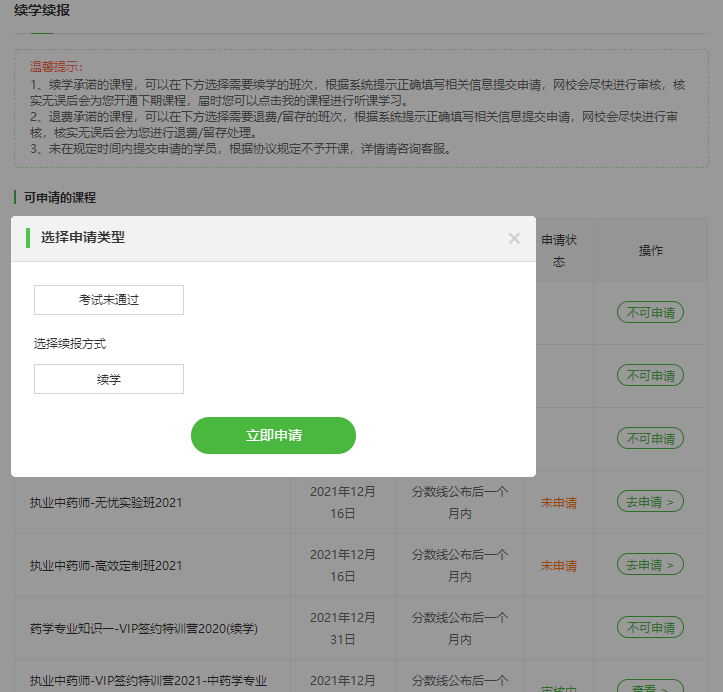The height and width of the screenshot is (692, 723).
Task: Click the 可申请的课程 section heading
Action: (x=60, y=197)
